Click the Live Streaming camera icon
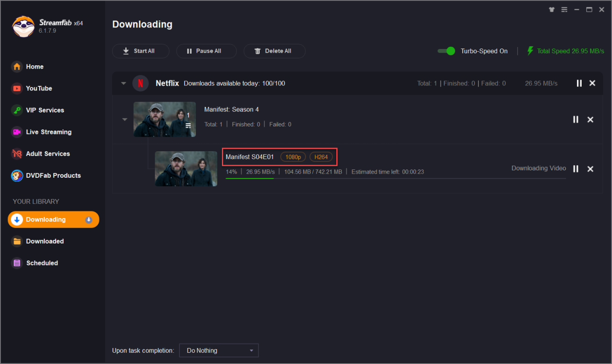Screen dimensions: 612x364 pos(17,132)
